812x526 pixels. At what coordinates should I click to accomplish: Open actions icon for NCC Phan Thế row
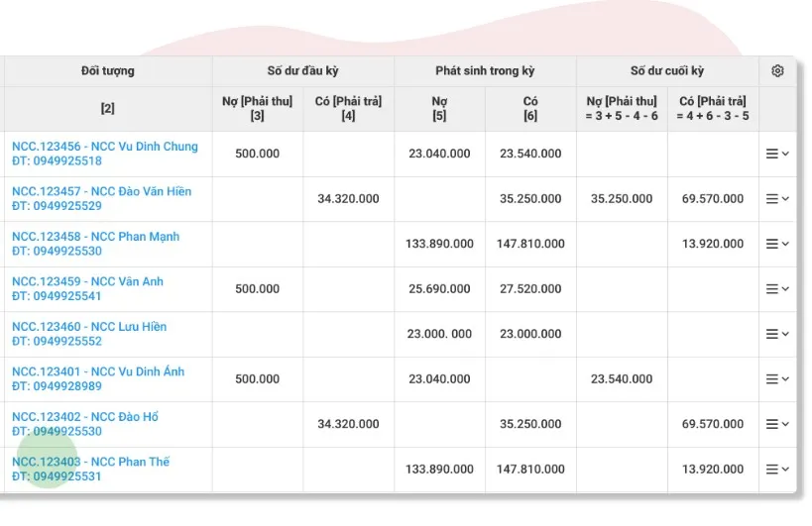pos(777,470)
